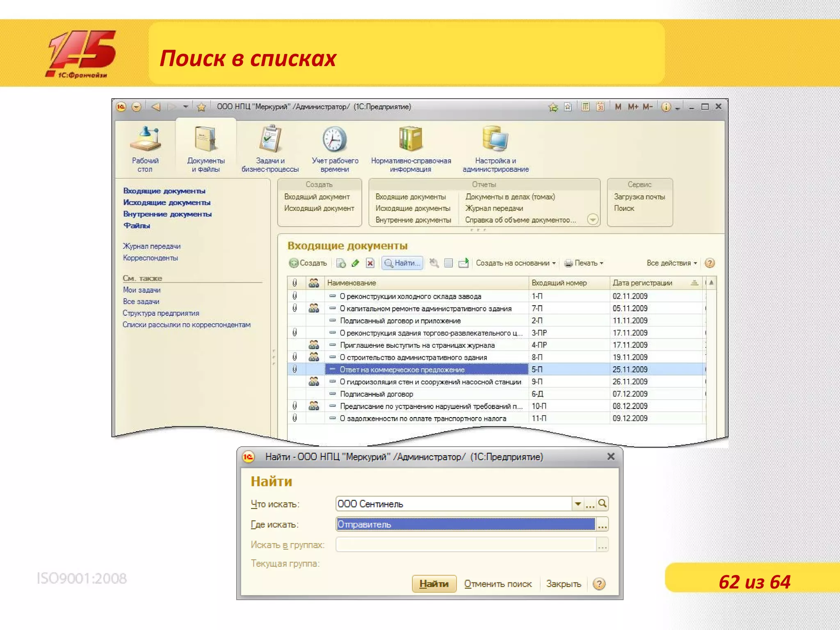Open Внутренние документы in navigation panel
840x630 pixels.
click(x=167, y=214)
